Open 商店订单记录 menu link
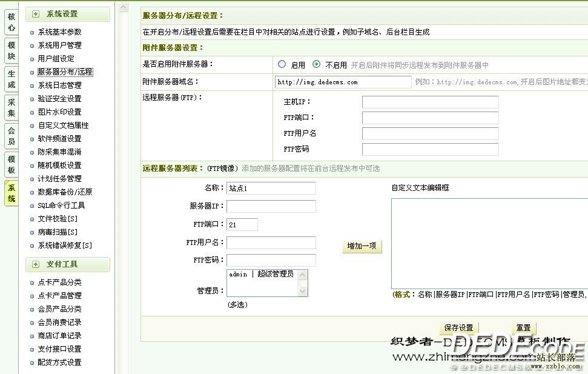 coord(59,336)
